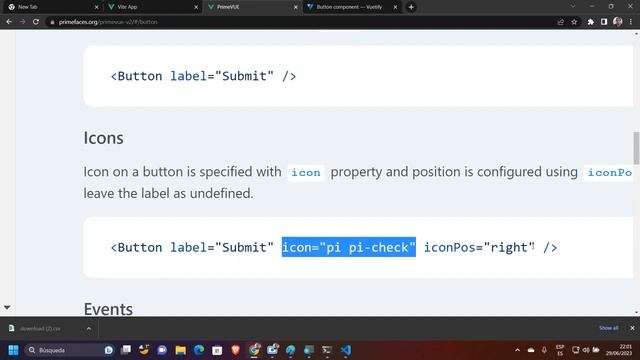The width and height of the screenshot is (640, 360).
Task: Change the ESP keyboard language
Action: coord(560,350)
